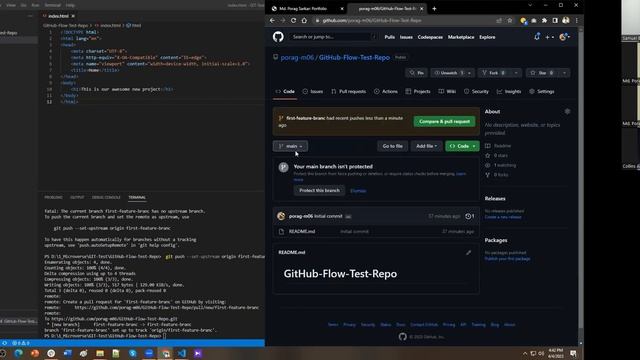Go to Issues in GitHub header nav
The width and height of the screenshot is (640, 360).
406,37
